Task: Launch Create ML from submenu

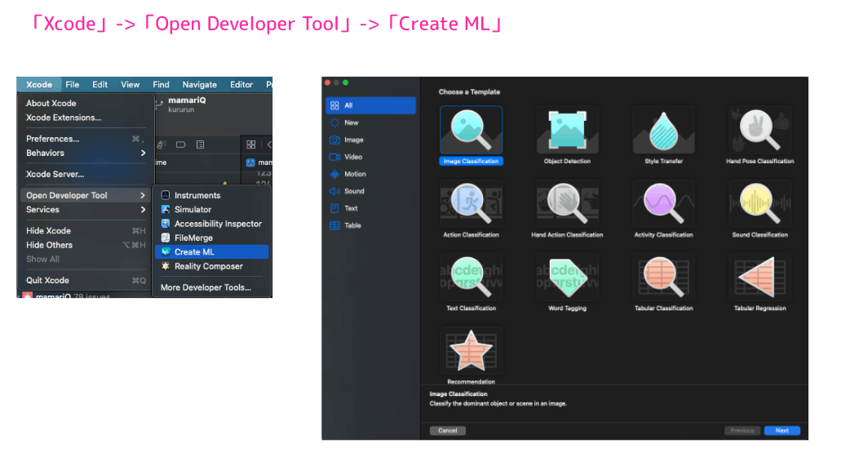Action: pyautogui.click(x=212, y=252)
